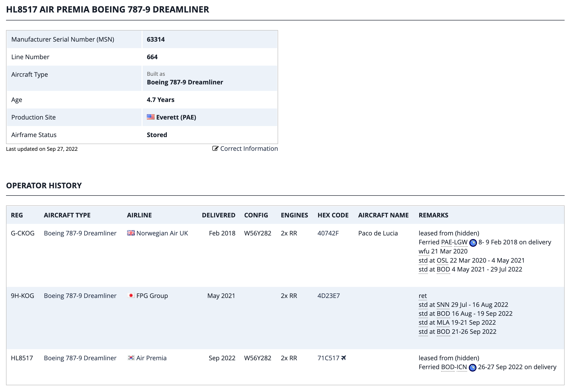Click the ret abbreviation in 9H-KOG row
The width and height of the screenshot is (574, 392).
coord(423,296)
